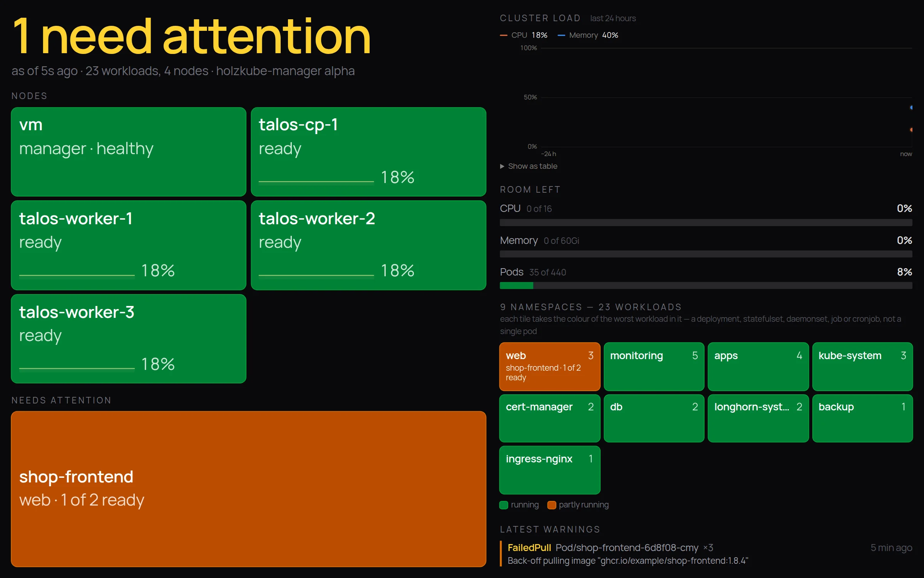The width and height of the screenshot is (924, 578).
Task: Open the cert-manager namespace tile
Action: [550, 418]
